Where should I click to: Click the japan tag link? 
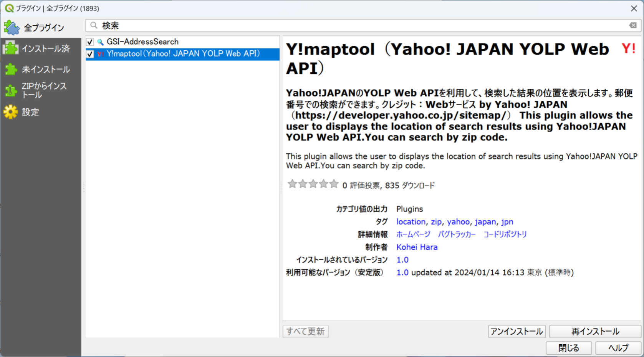pos(485,222)
